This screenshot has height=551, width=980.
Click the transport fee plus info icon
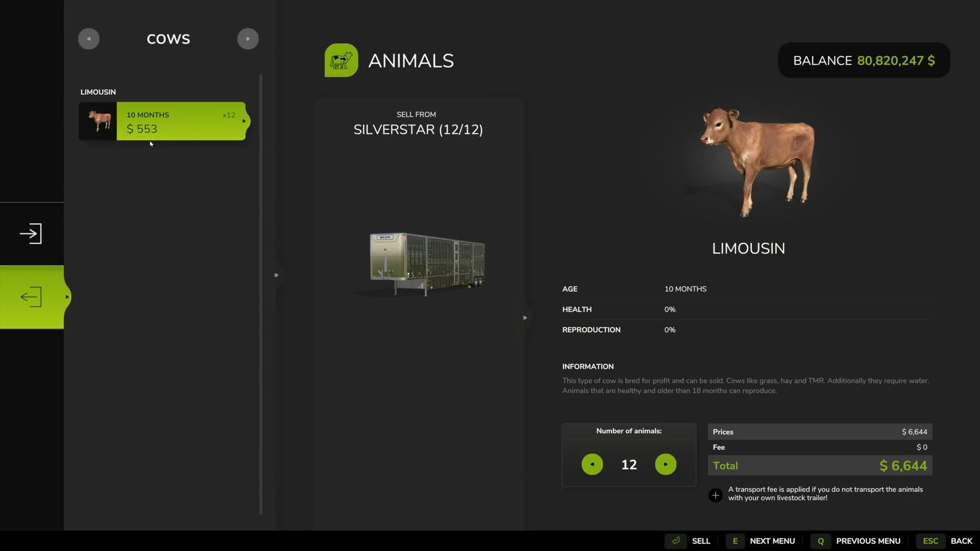716,495
